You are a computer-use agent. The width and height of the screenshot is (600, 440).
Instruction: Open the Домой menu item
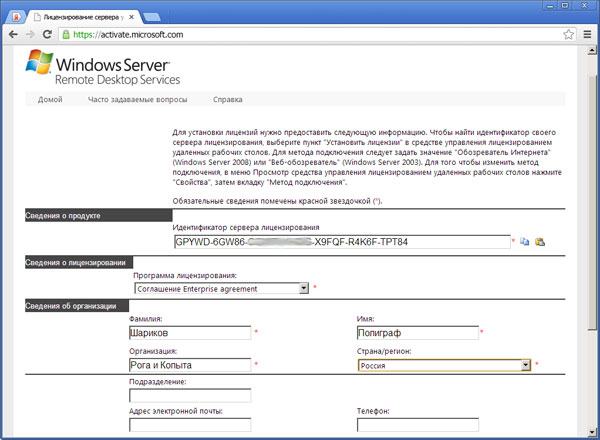pos(50,99)
